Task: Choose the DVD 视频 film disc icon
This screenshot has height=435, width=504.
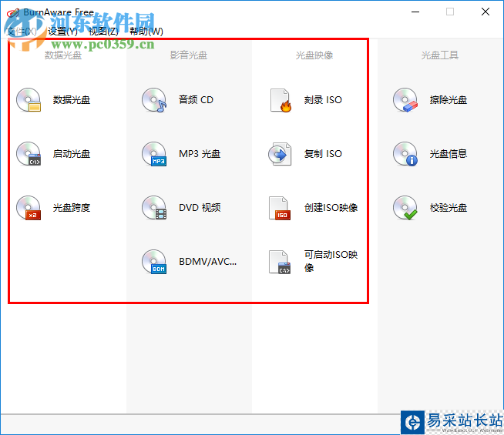Action: tap(154, 208)
